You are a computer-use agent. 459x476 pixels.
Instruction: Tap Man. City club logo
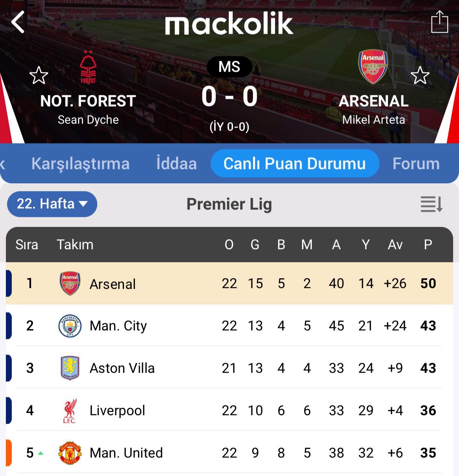70,326
